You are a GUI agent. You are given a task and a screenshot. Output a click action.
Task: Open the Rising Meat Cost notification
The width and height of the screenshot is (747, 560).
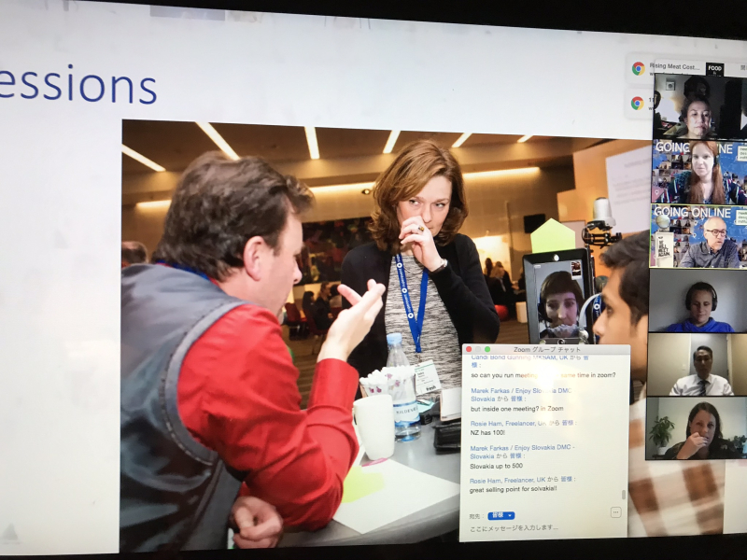click(675, 66)
